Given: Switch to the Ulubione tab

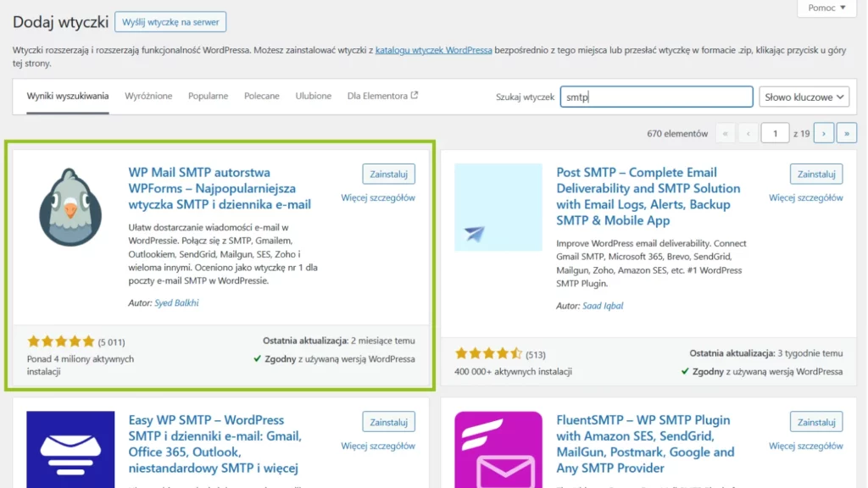Looking at the screenshot, I should 313,96.
